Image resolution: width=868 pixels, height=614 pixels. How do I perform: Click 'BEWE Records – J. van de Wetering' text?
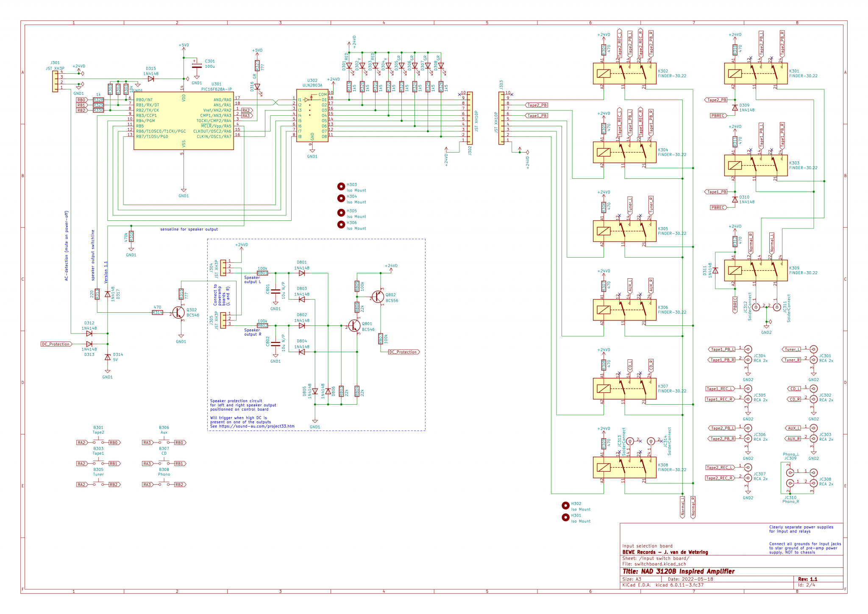pyautogui.click(x=665, y=552)
